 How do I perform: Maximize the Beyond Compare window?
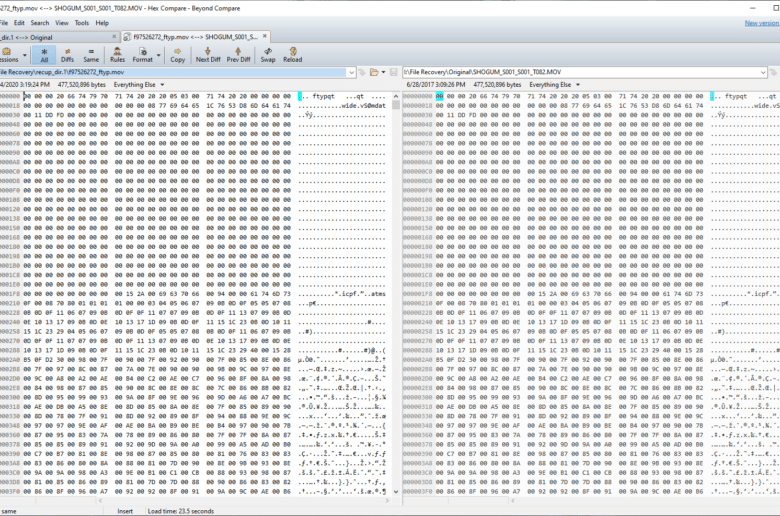775,8
